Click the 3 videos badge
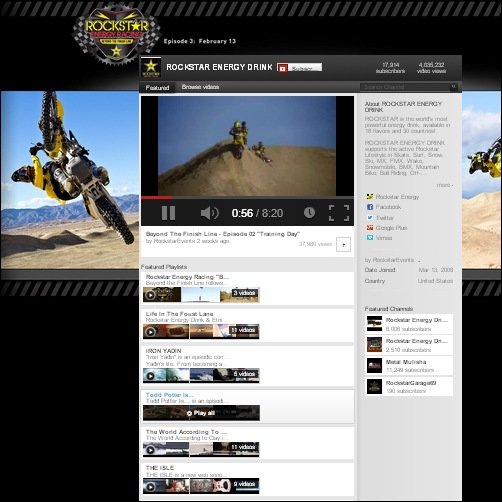 [245, 293]
